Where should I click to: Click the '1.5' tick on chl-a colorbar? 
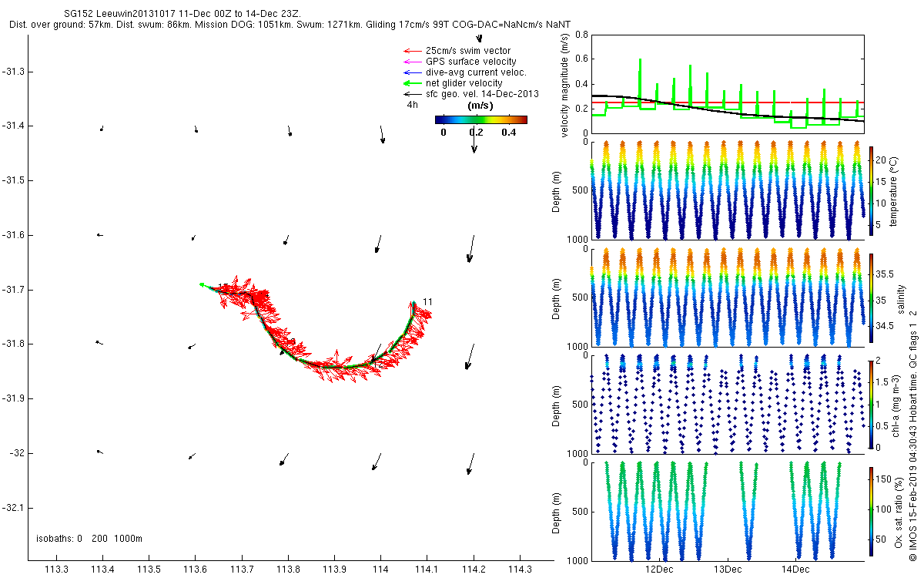(x=883, y=382)
